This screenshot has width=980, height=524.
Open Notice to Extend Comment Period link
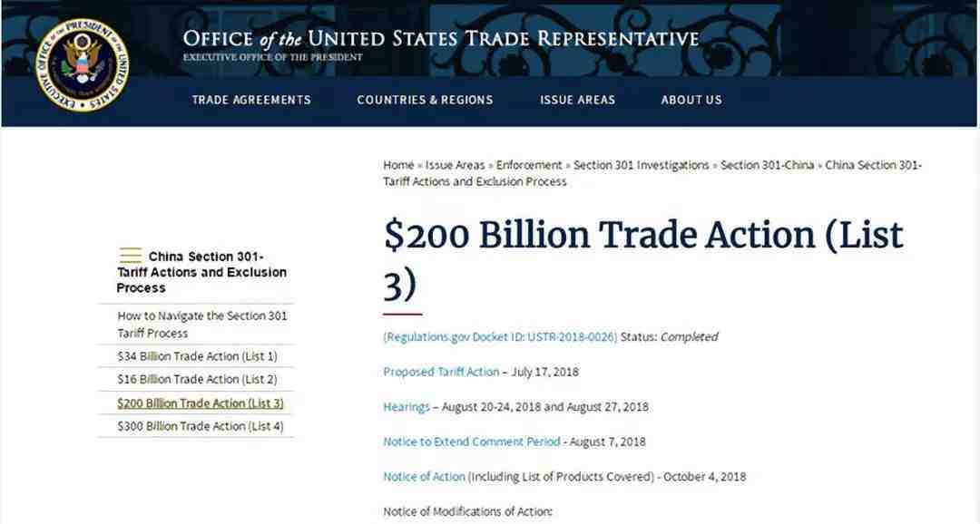[x=472, y=442]
